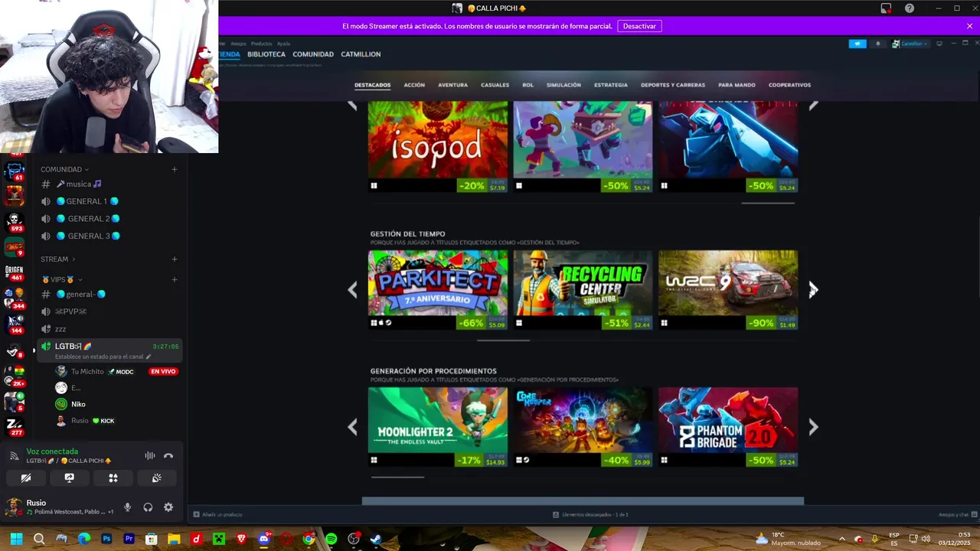Join the zzz voice channel
The image size is (980, 551).
109,329
